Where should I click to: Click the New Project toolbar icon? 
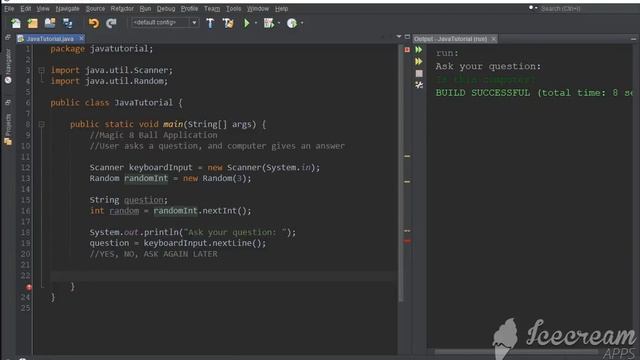33,23
